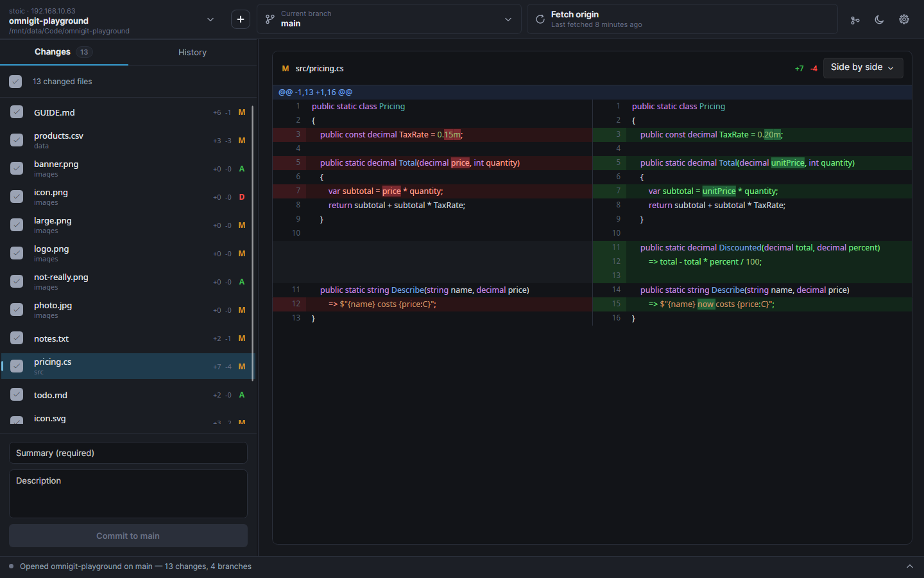
Task: Click the changed files list scrollbar
Action: pyautogui.click(x=253, y=244)
